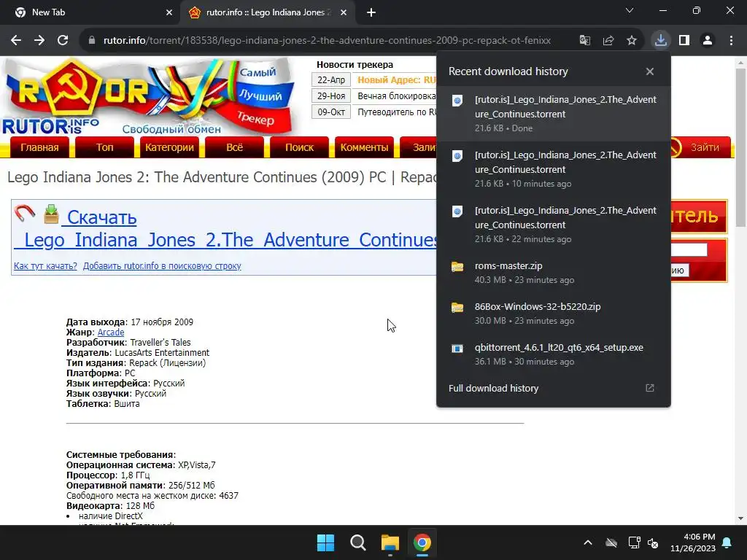Click the external link icon beside Full download history
Image resolution: width=747 pixels, height=560 pixels.
click(650, 388)
